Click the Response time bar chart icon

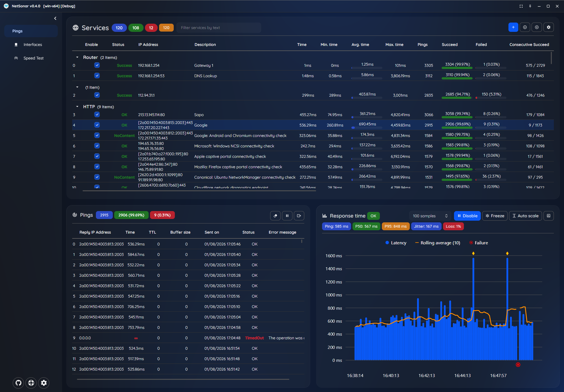pyautogui.click(x=325, y=216)
